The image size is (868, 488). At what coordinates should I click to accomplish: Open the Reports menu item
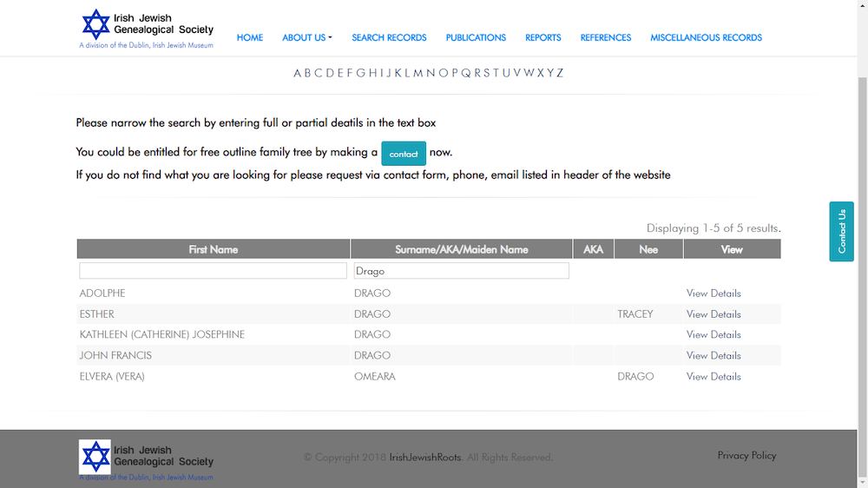click(543, 37)
